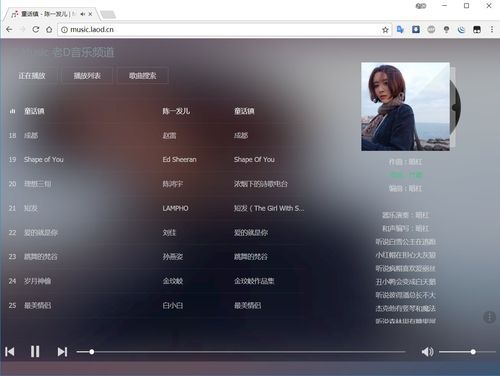Screen dimensions: 500x376
Task: Reload the music.laod.cn page
Action: pyautogui.click(x=36, y=29)
